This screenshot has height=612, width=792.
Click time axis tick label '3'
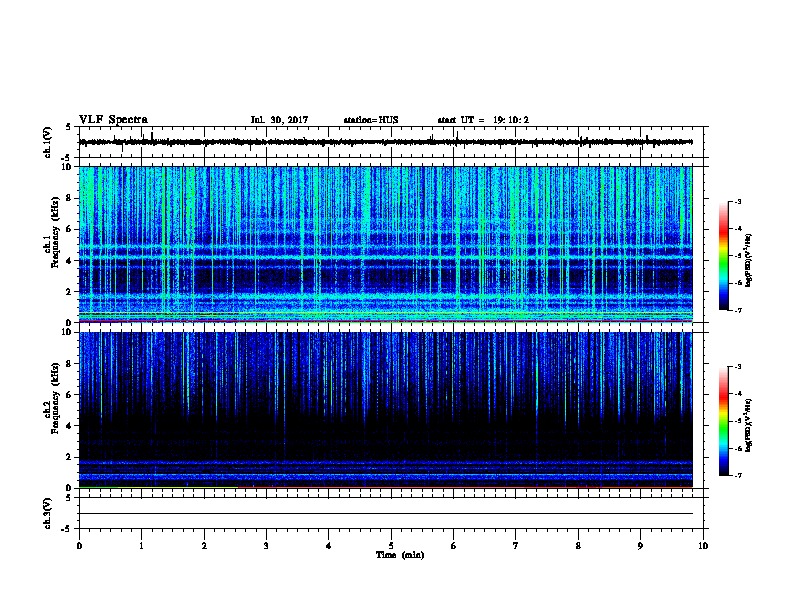point(266,546)
